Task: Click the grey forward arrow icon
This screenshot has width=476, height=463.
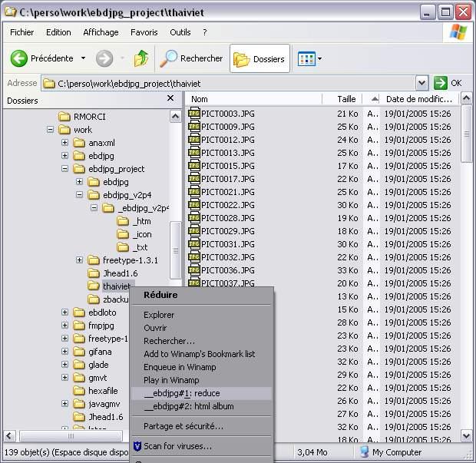Action: (104, 58)
